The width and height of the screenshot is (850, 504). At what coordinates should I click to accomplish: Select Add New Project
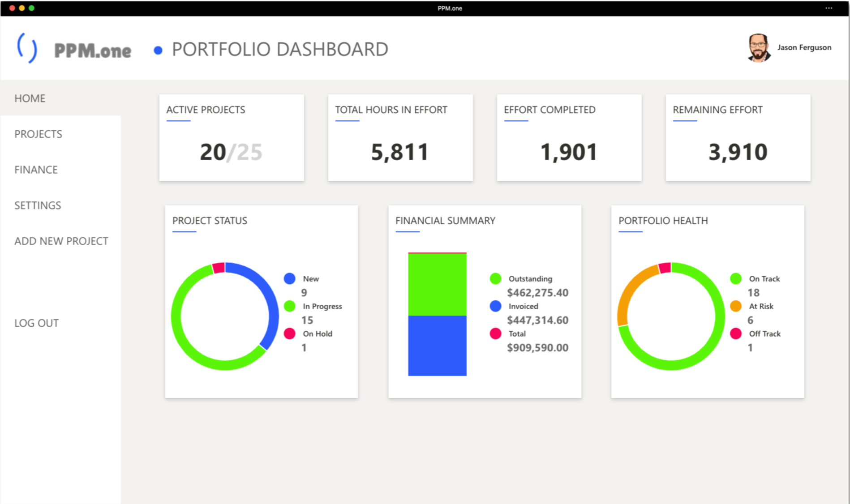(x=61, y=241)
